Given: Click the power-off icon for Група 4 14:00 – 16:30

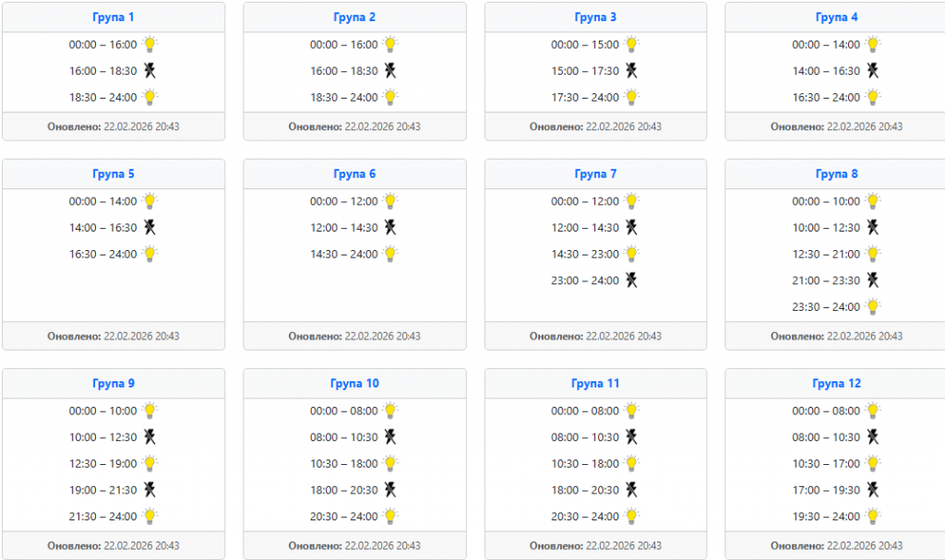Looking at the screenshot, I should click(x=873, y=71).
